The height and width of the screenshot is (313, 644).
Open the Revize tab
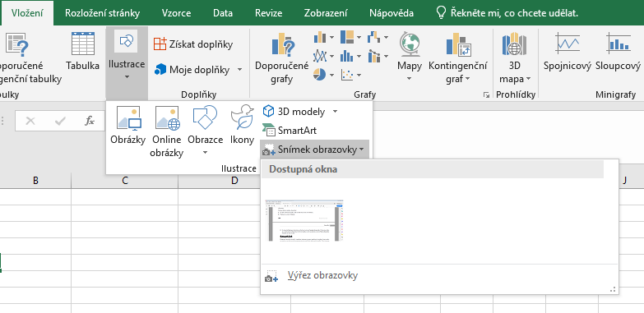(x=269, y=13)
